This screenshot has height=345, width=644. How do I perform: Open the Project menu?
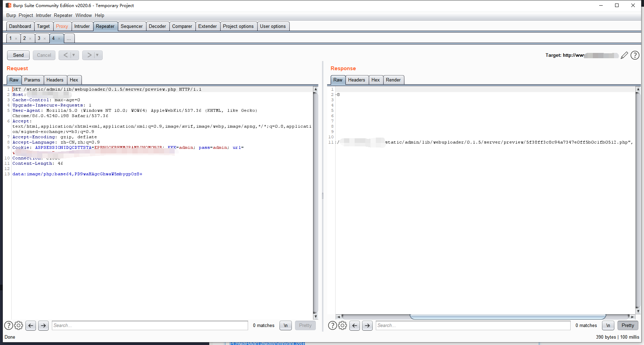pos(26,16)
